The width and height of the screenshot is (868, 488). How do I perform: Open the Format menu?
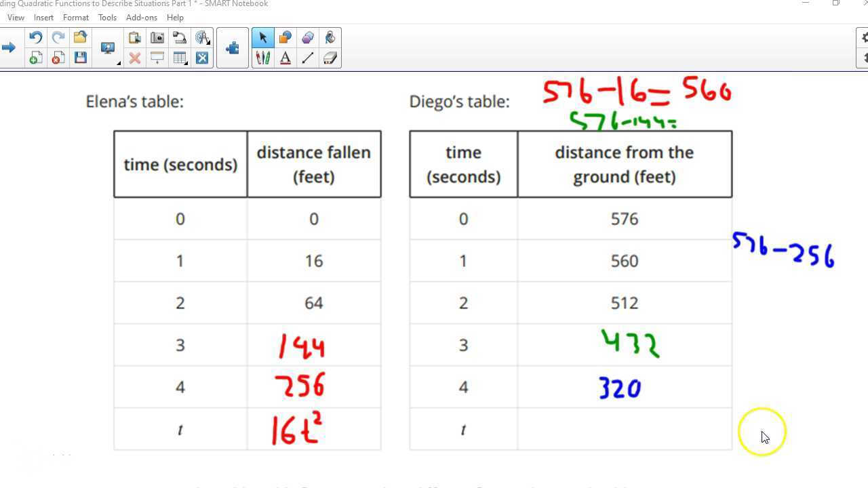pyautogui.click(x=75, y=18)
